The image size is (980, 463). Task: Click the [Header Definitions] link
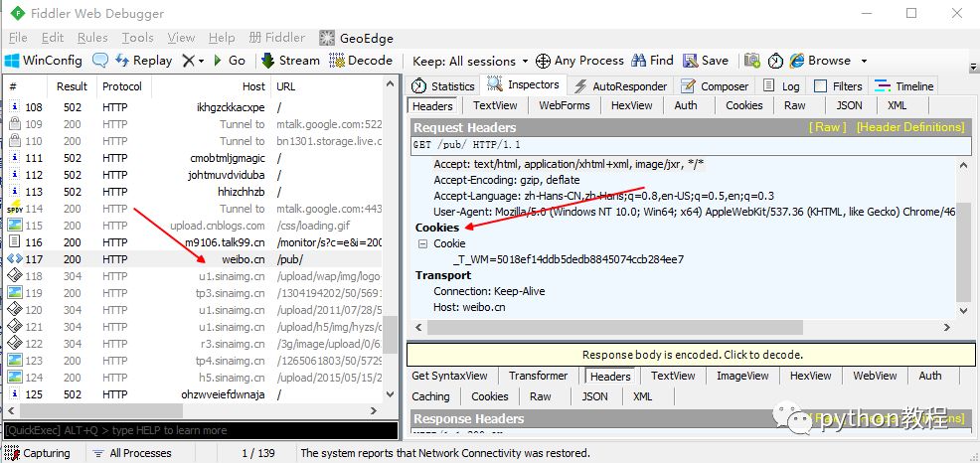910,127
